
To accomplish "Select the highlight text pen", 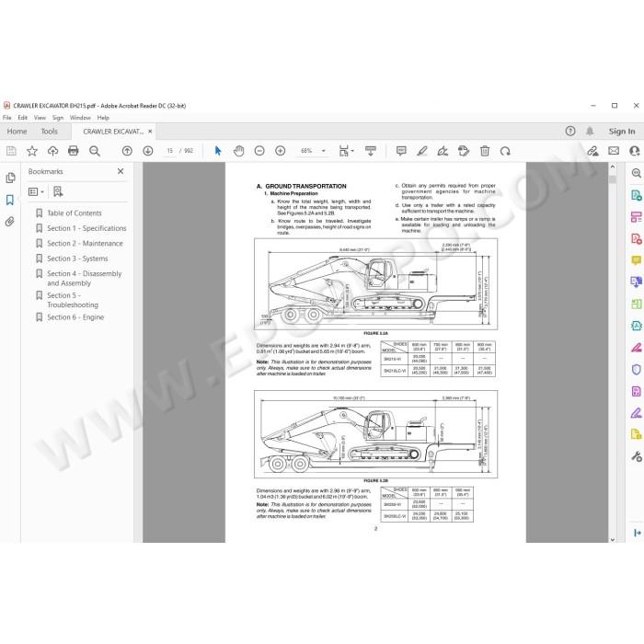I will click(x=421, y=151).
